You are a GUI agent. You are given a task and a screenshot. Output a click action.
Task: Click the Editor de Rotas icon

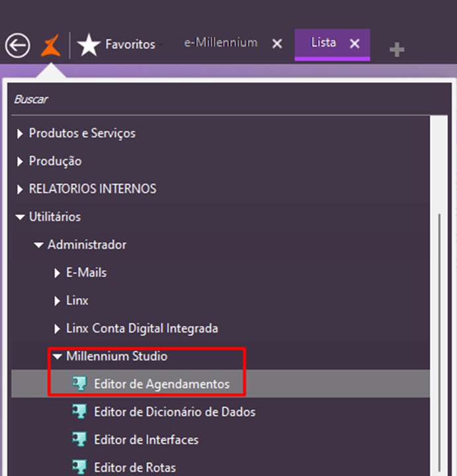80,467
